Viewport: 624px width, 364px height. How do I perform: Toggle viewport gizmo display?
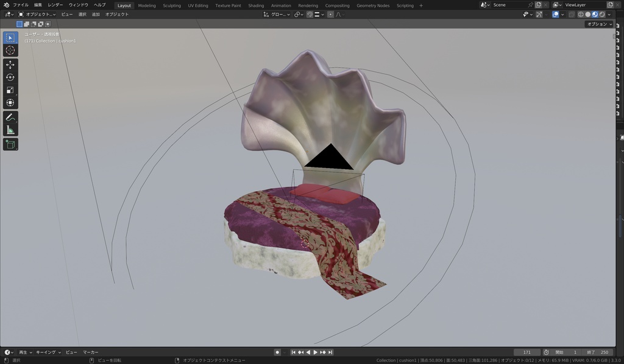(539, 15)
